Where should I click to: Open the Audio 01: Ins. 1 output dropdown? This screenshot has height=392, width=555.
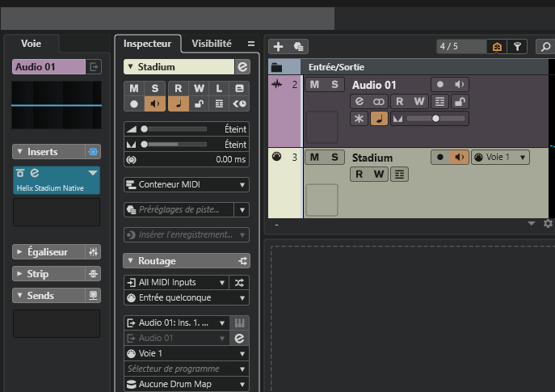[x=176, y=323]
